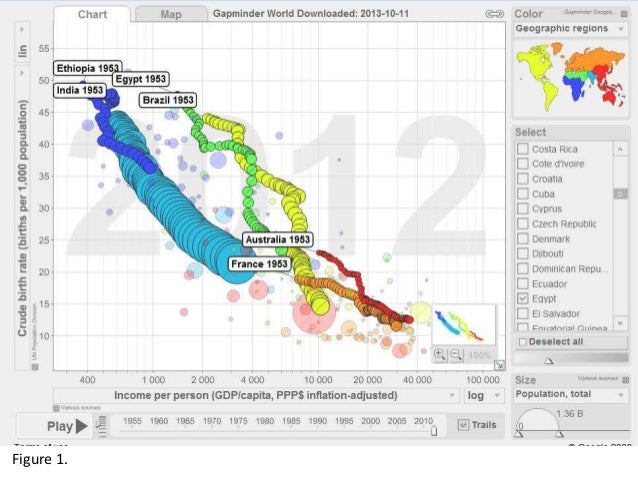Image resolution: width=638 pixels, height=479 pixels.
Task: Click the country list scrollbar thumb
Action: point(620,194)
